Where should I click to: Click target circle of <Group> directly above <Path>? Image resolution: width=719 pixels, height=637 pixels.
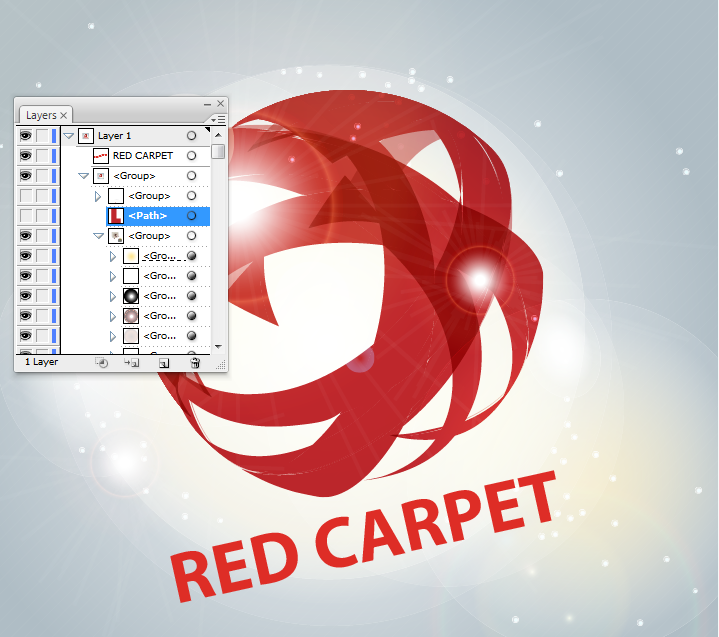[x=192, y=196]
